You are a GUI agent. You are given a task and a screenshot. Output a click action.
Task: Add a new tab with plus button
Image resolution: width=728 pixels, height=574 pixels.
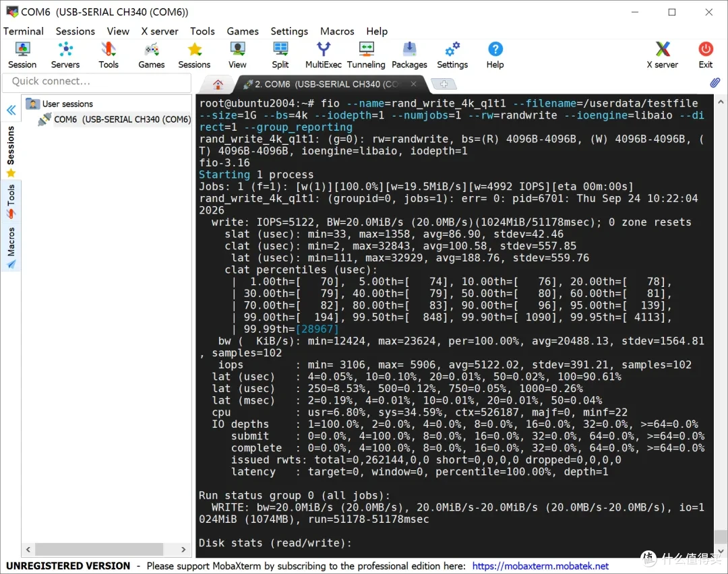(444, 84)
